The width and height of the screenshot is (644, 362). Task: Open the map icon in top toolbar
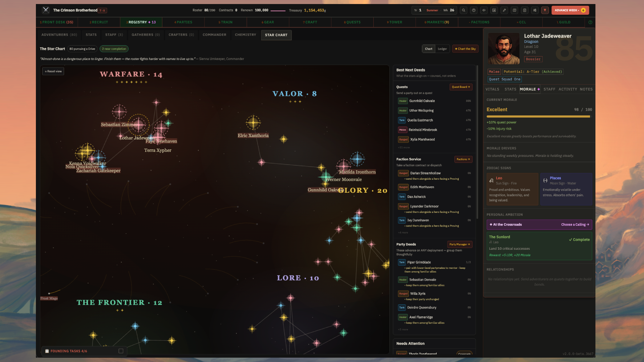pyautogui.click(x=515, y=10)
